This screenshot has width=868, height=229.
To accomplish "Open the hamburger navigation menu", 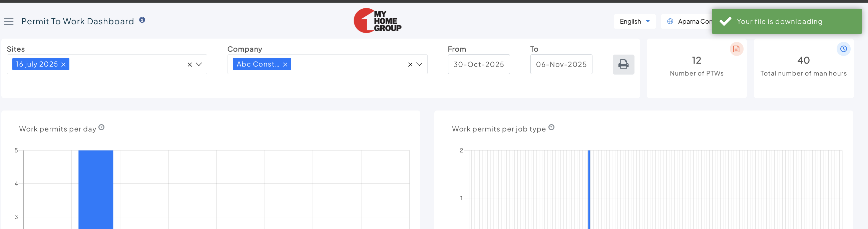I will pyautogui.click(x=9, y=22).
